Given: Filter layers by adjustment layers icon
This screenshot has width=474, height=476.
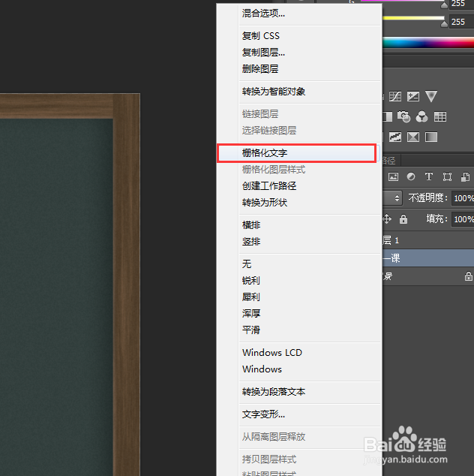Looking at the screenshot, I should pyautogui.click(x=411, y=176).
